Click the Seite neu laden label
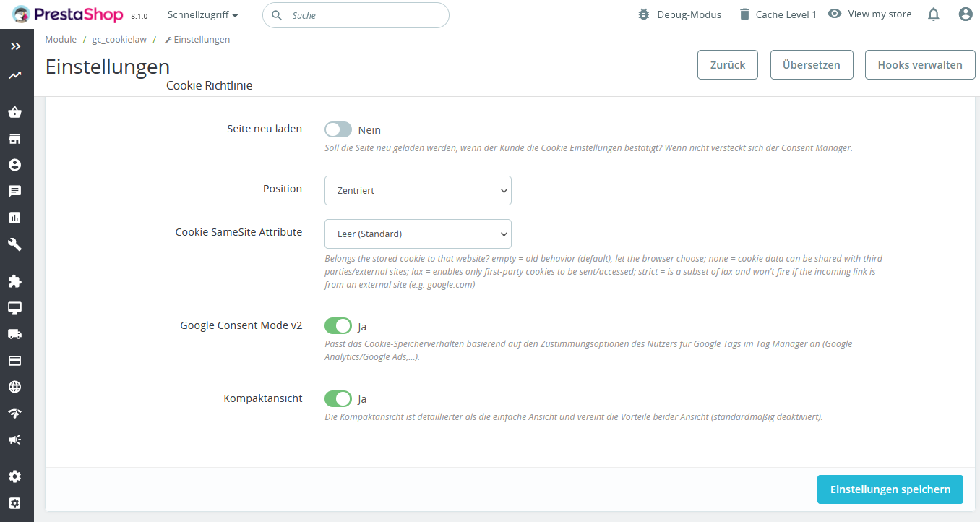Screen dimensions: 980x522 265,129
